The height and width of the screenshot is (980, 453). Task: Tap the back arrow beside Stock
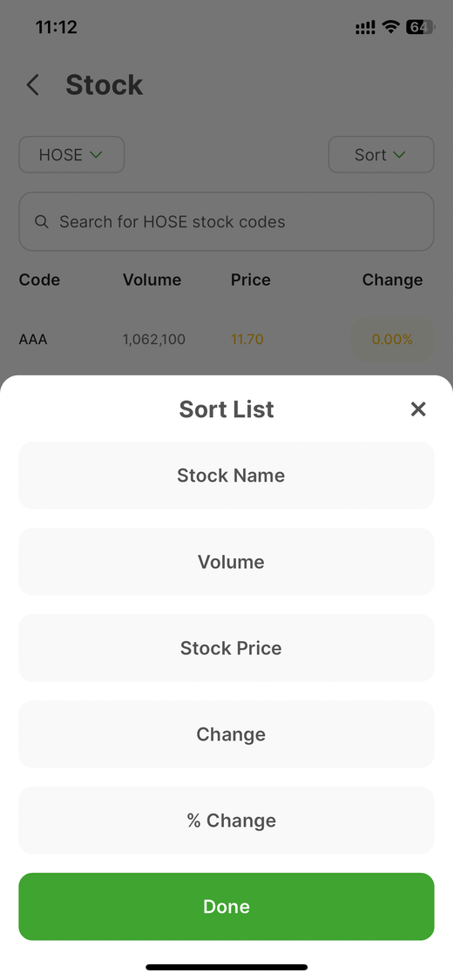click(x=33, y=85)
